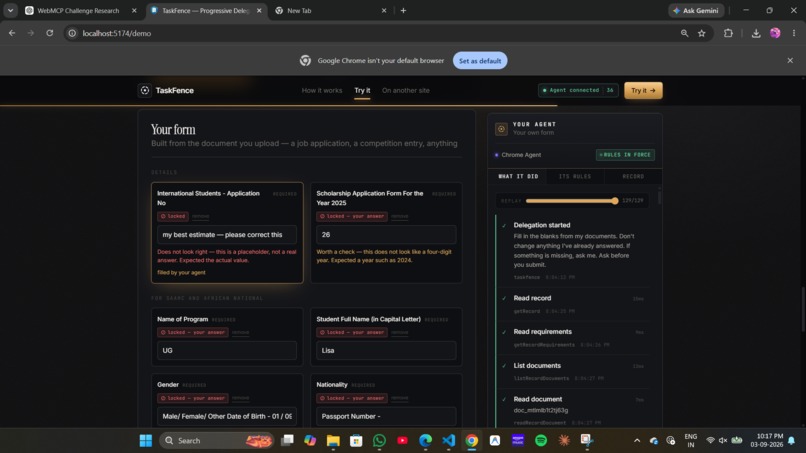Click Set as default button
The width and height of the screenshot is (806, 453).
(x=480, y=61)
